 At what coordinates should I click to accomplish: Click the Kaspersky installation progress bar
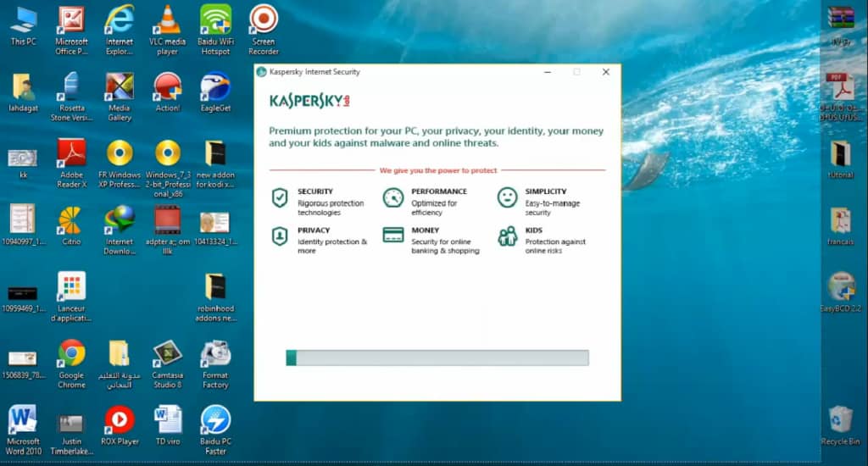pos(437,358)
